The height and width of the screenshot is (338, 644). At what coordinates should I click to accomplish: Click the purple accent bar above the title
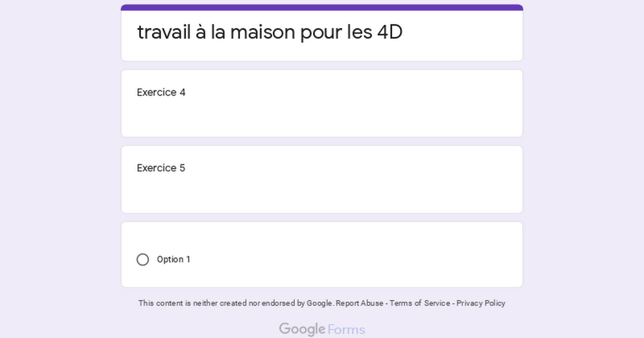coord(322,7)
